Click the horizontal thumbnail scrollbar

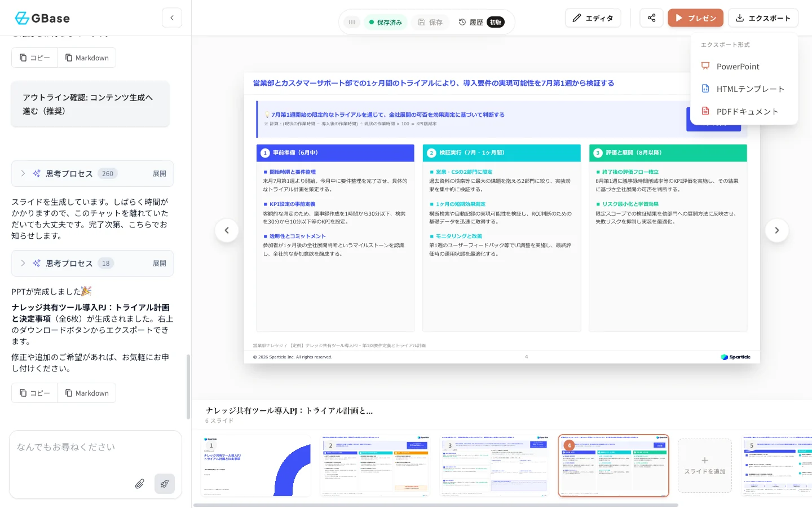(x=436, y=505)
